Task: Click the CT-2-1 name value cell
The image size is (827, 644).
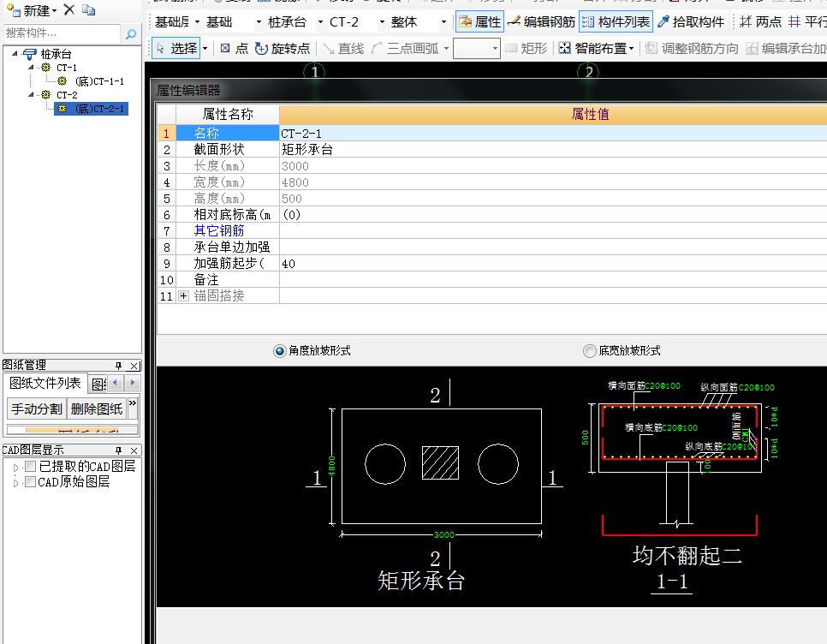Action: click(553, 134)
